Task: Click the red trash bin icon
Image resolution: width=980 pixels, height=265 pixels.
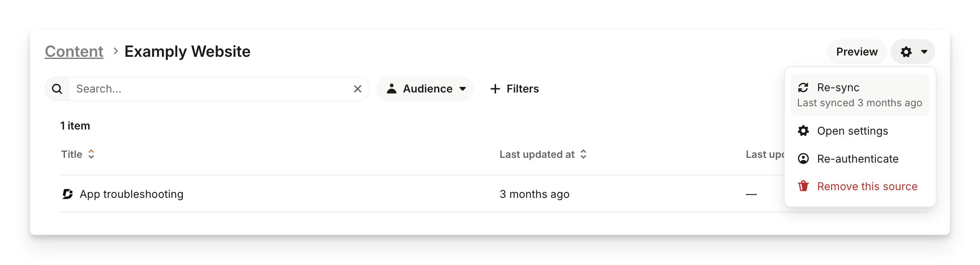Action: pos(803,186)
